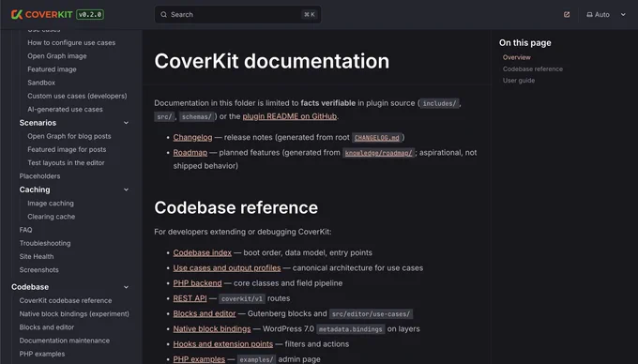Open Use cases and output profiles link

(x=227, y=268)
